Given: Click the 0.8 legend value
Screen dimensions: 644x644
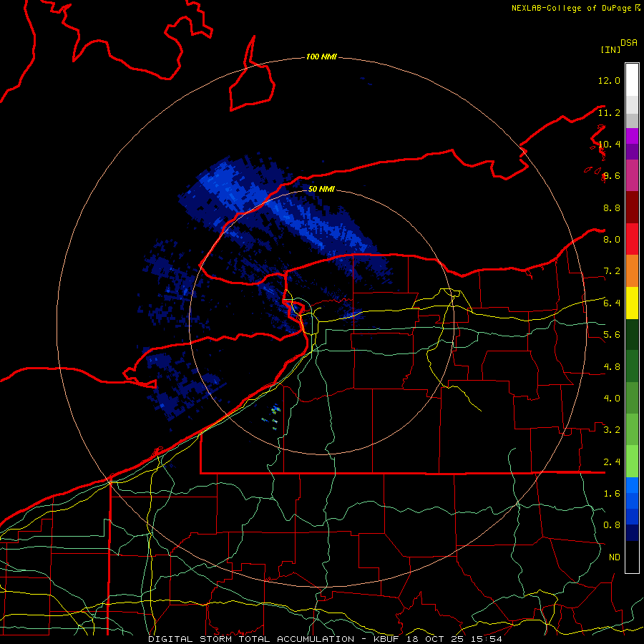Looking at the screenshot, I should tap(612, 525).
